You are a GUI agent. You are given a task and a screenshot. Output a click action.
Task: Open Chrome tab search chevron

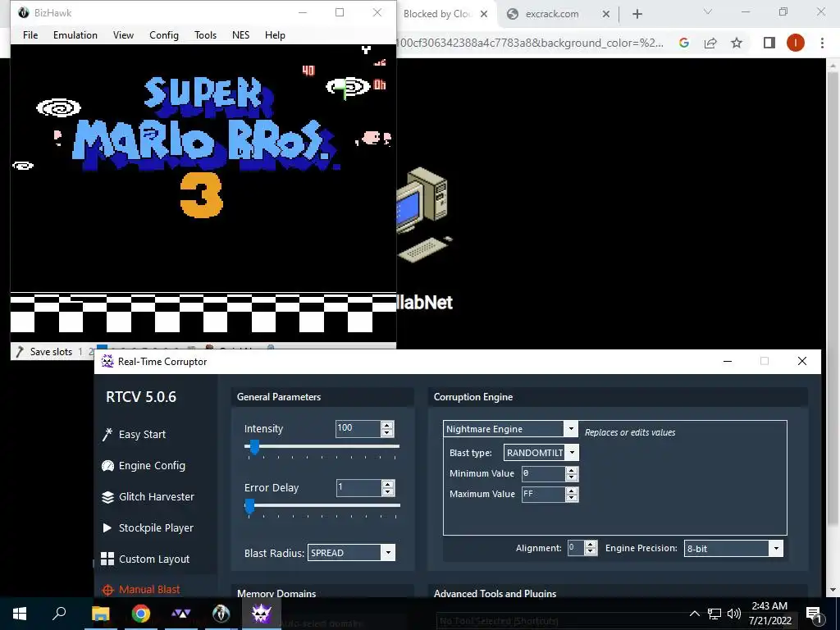[x=708, y=11]
